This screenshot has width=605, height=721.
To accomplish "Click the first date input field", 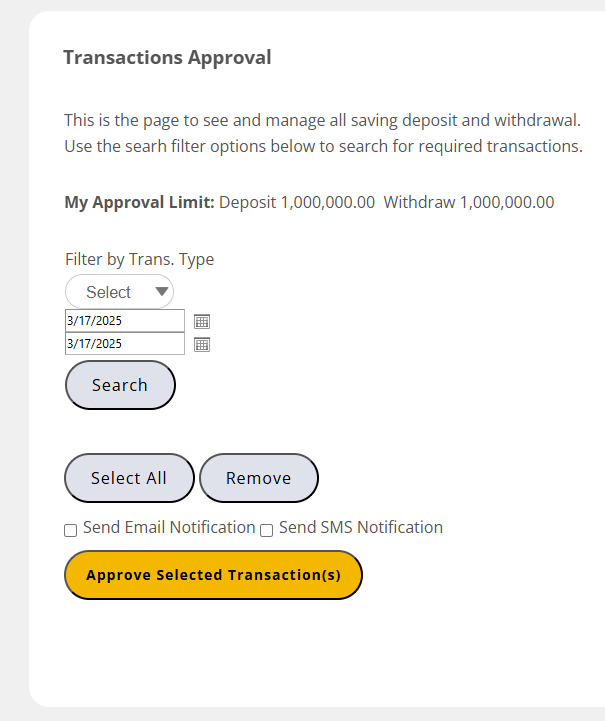I will pyautogui.click(x=124, y=321).
